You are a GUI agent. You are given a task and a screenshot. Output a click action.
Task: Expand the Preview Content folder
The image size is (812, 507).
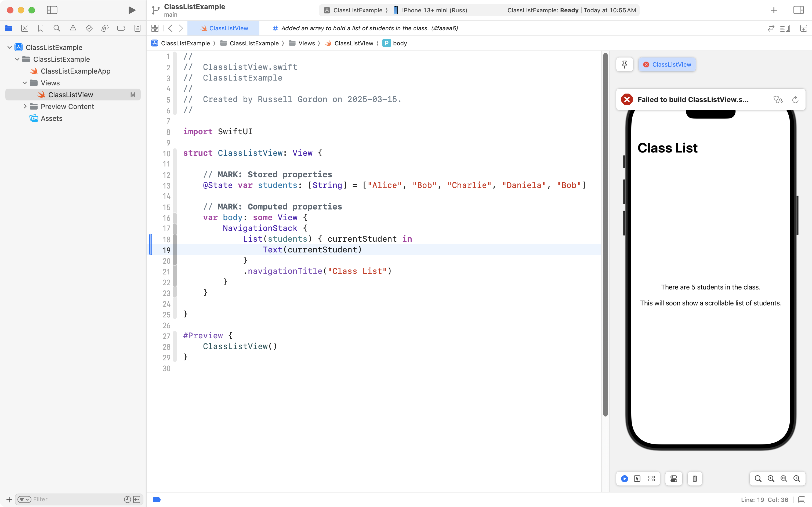(25, 107)
